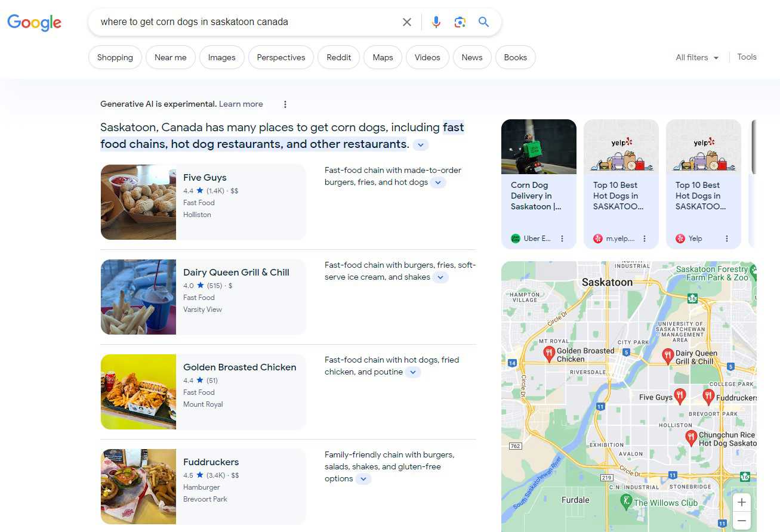Click the Five Guys peanuts photo
Screen dimensions: 780x532
(138, 202)
